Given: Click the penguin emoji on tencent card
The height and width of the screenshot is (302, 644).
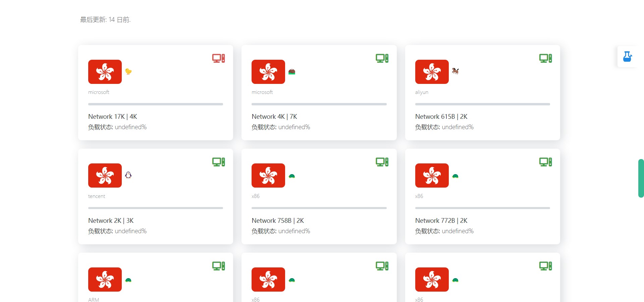Looking at the screenshot, I should point(128,175).
